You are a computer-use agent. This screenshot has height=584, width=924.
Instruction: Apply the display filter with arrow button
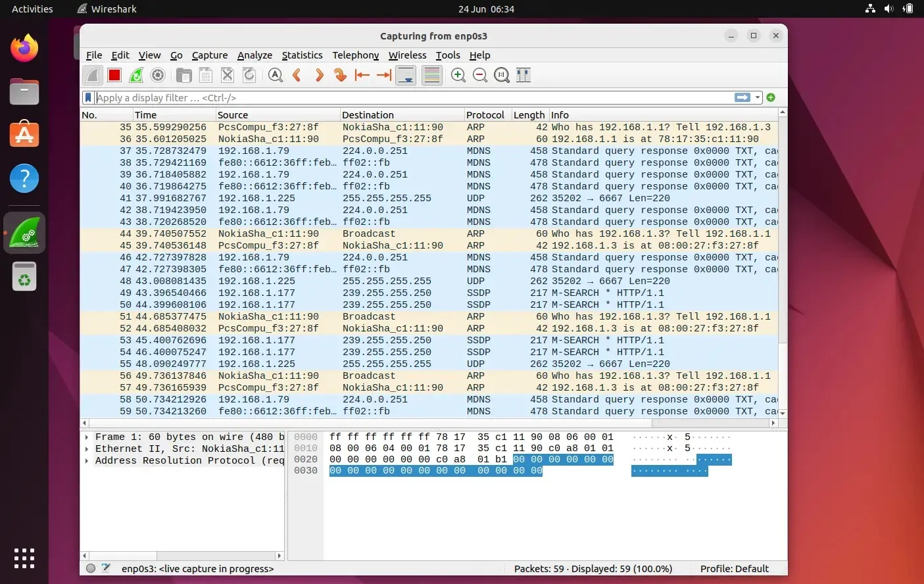[x=742, y=97]
